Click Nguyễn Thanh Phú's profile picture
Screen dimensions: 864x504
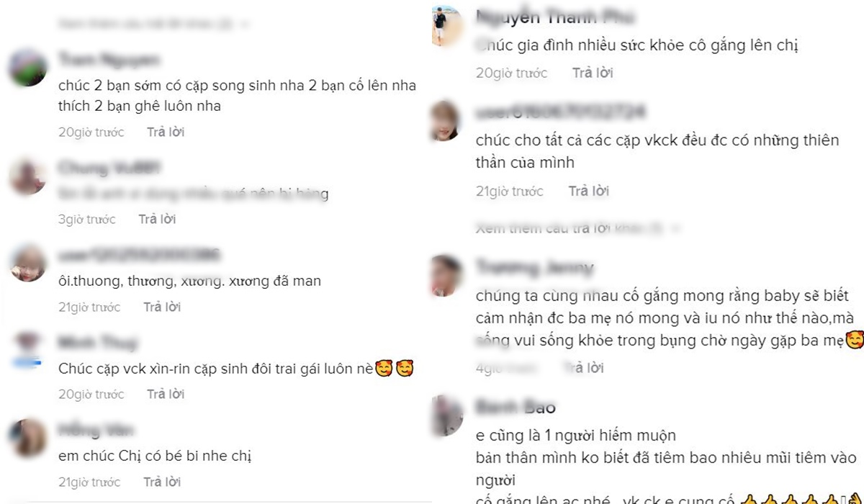tap(446, 26)
